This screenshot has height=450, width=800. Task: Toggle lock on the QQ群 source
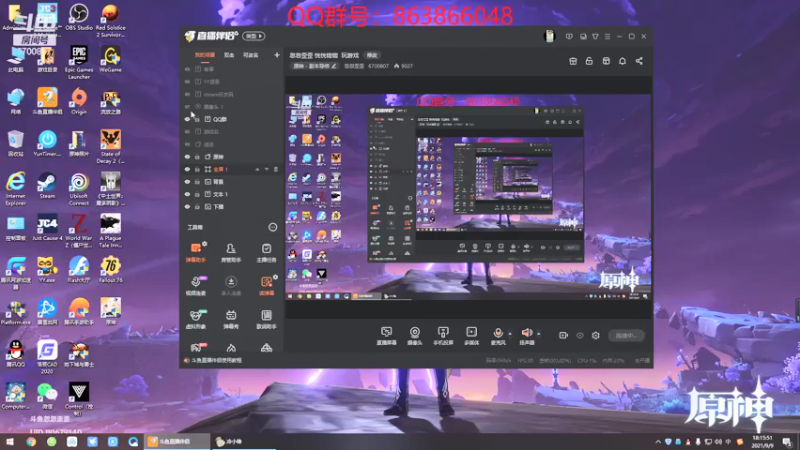[x=197, y=119]
